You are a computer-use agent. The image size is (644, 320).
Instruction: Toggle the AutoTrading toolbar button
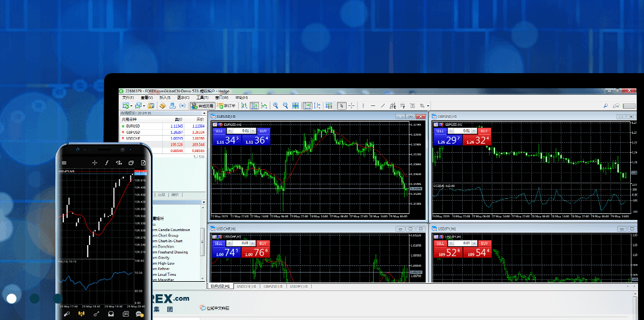(x=202, y=106)
